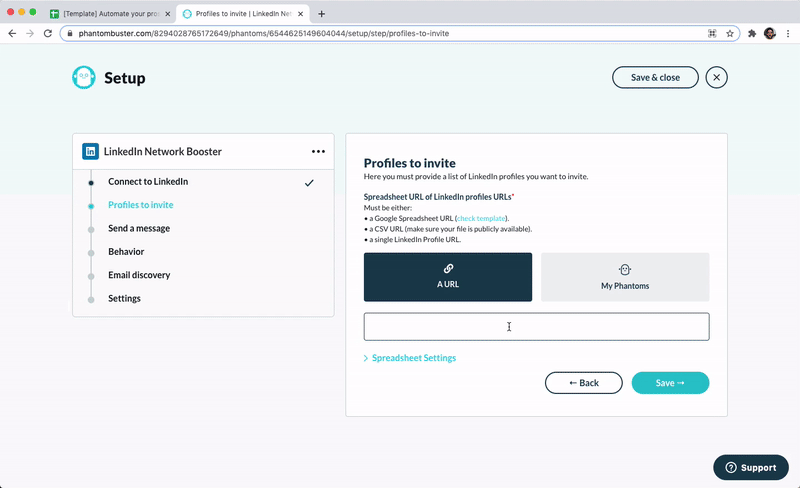
Task: Bookmark this page with the star icon
Action: tap(730, 33)
